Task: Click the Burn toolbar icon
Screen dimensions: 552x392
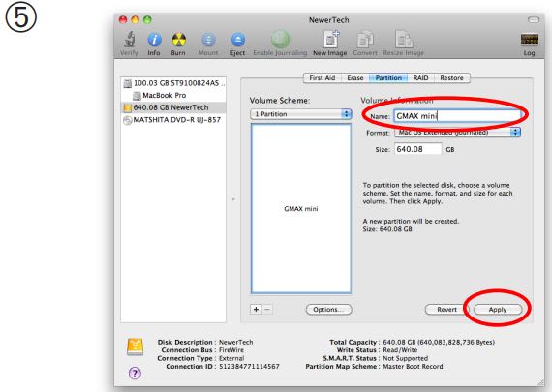Action: [x=178, y=44]
